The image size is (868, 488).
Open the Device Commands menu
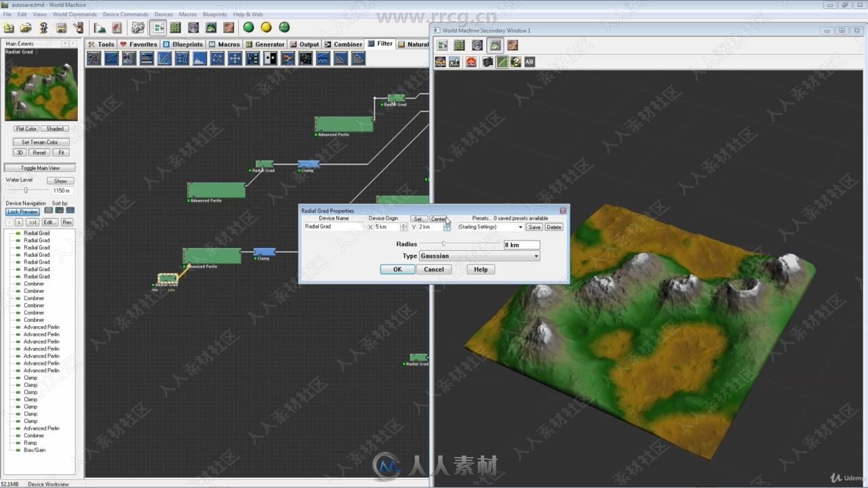click(x=125, y=14)
